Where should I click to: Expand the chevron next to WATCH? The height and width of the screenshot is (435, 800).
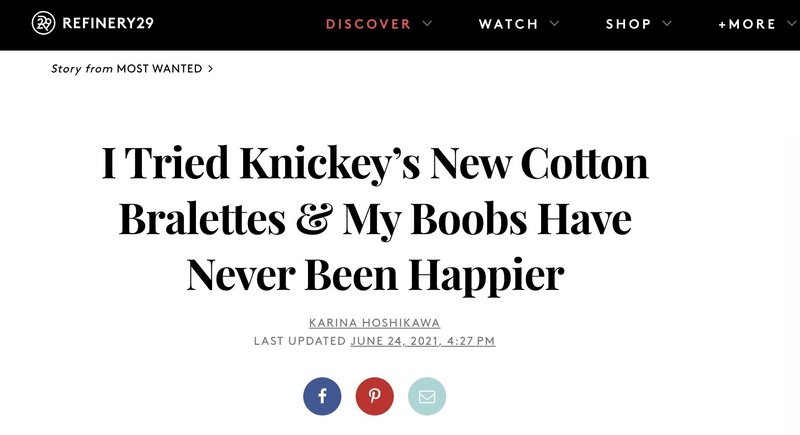555,23
